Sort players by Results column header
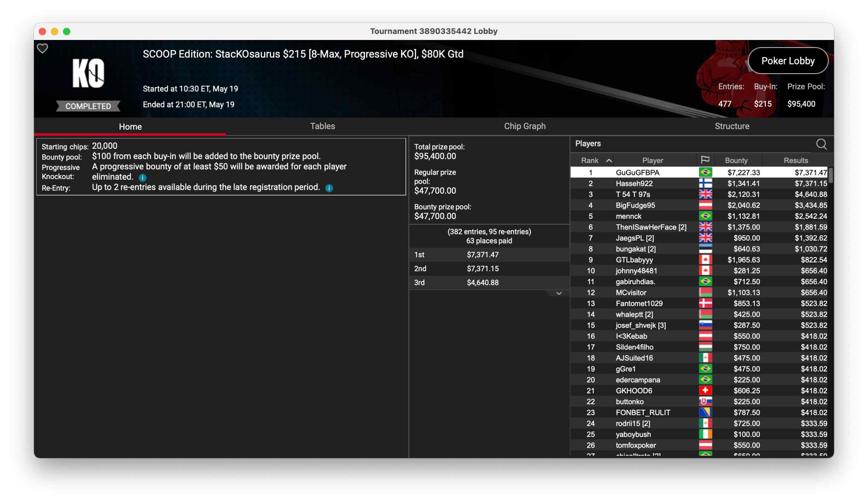This screenshot has width=868, height=503. point(795,160)
